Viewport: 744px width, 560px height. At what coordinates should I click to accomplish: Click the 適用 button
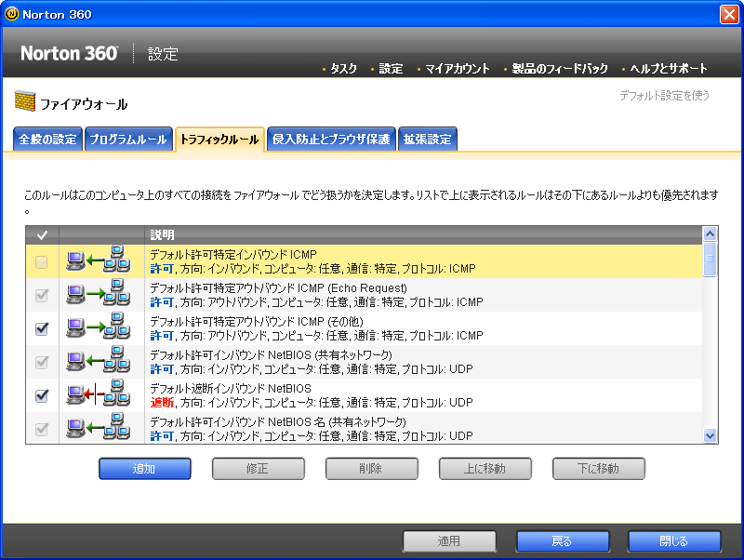pyautogui.click(x=449, y=541)
